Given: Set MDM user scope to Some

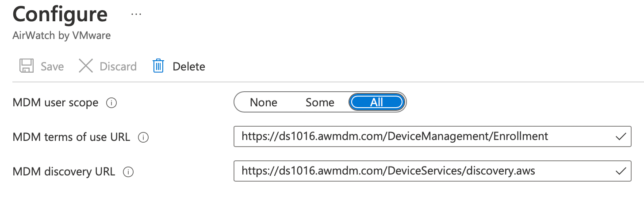Looking at the screenshot, I should (320, 103).
